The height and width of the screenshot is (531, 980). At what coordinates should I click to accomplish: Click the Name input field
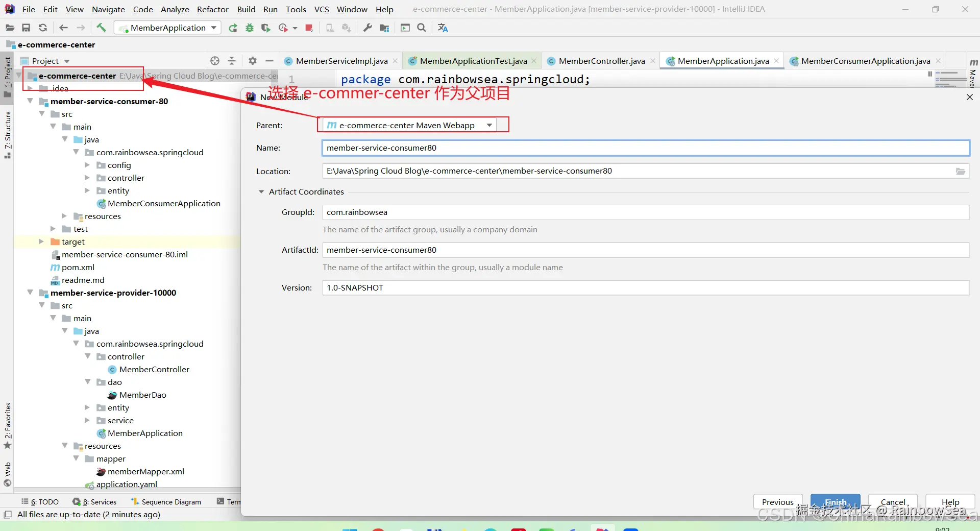tap(646, 148)
